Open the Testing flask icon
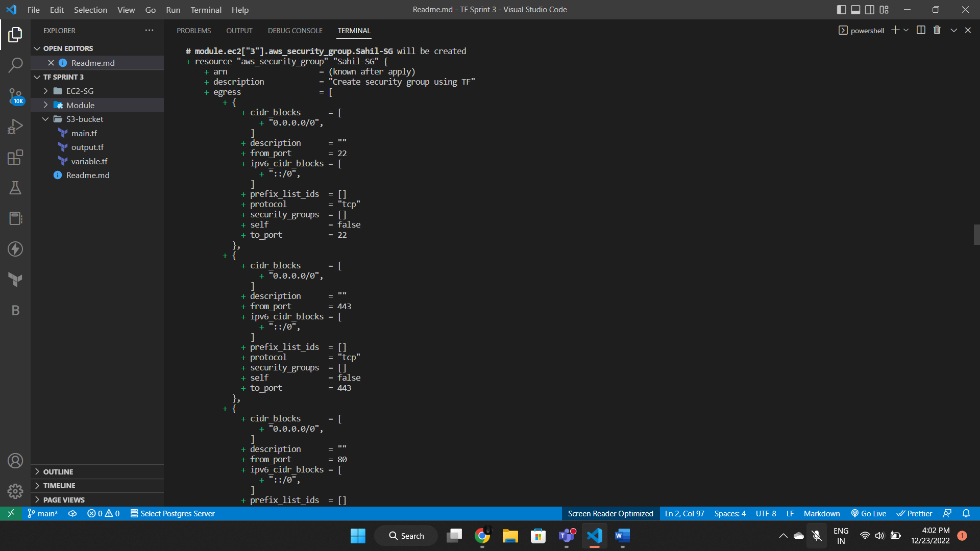980x551 pixels. click(15, 188)
